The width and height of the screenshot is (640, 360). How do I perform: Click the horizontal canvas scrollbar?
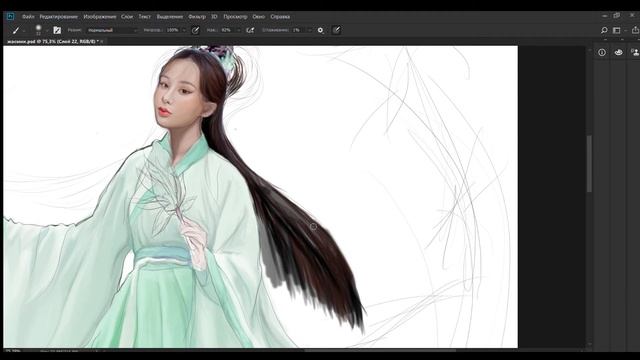click(x=380, y=350)
